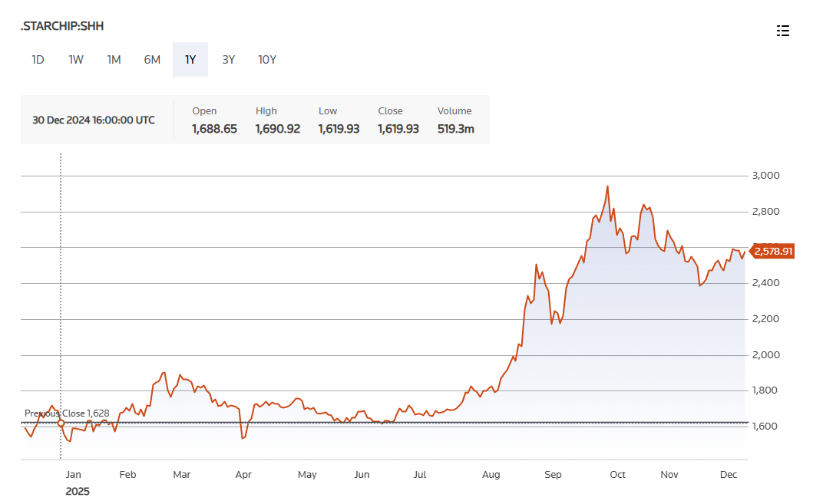
Task: Switch to the 1M time range
Action: point(114,60)
